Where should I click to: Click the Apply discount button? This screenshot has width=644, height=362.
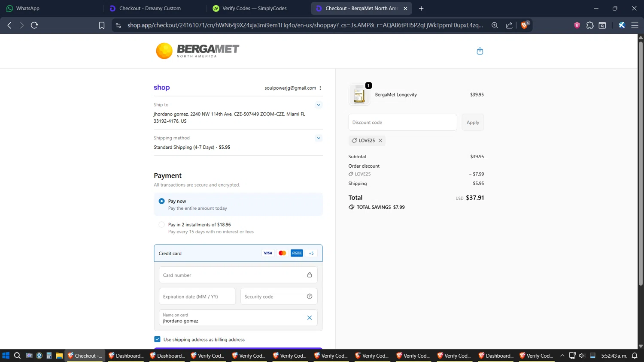[473, 122]
